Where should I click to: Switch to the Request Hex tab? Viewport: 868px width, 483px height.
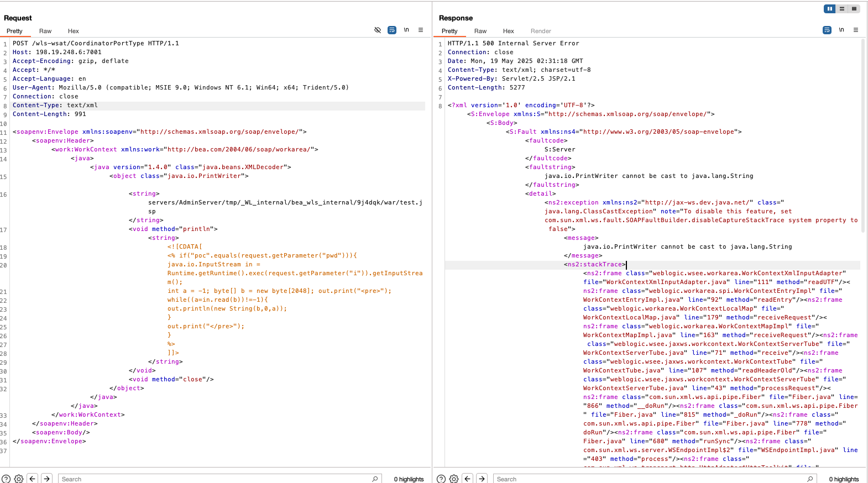(74, 31)
